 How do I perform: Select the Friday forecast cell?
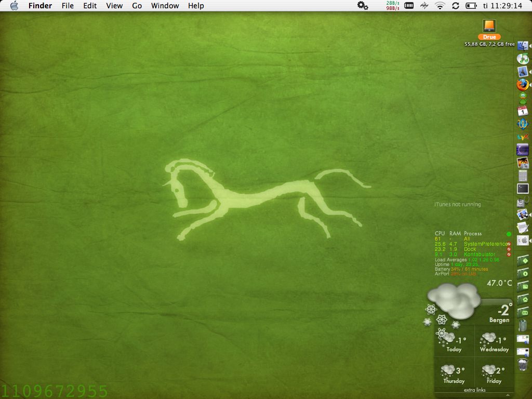(495, 373)
